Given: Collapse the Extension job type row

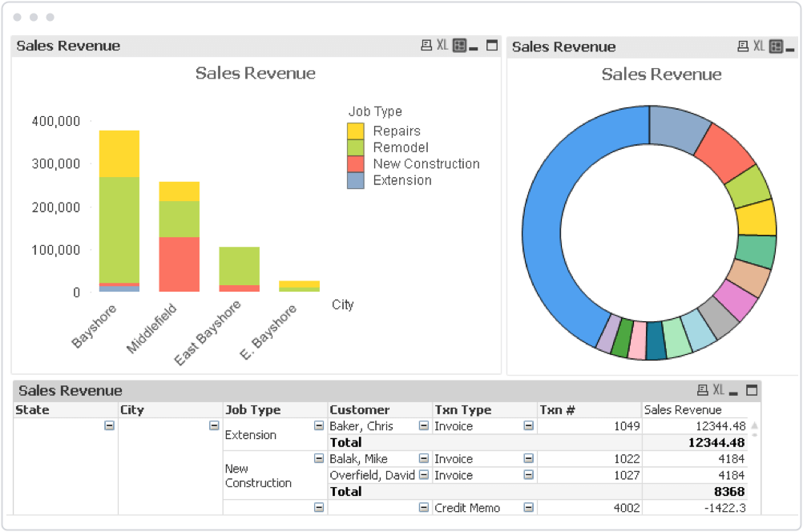Looking at the screenshot, I should (318, 425).
